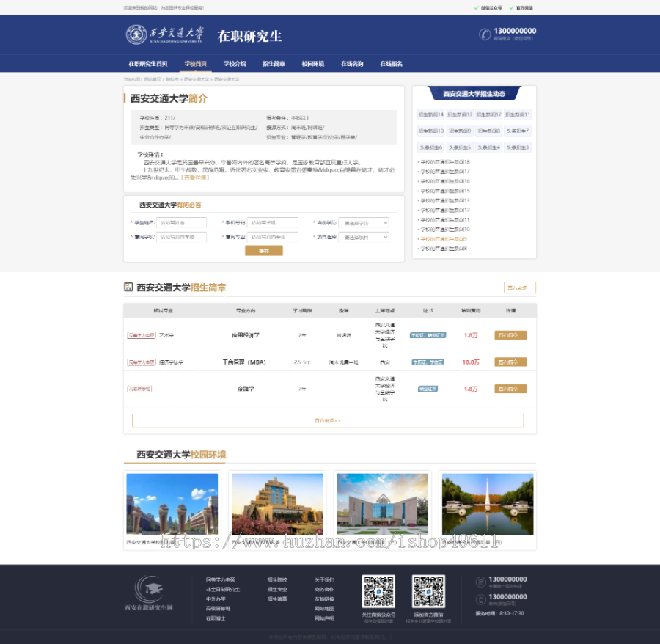660x644 pixels.
Task: Open 在线报名 in navigation bar
Action: (391, 64)
